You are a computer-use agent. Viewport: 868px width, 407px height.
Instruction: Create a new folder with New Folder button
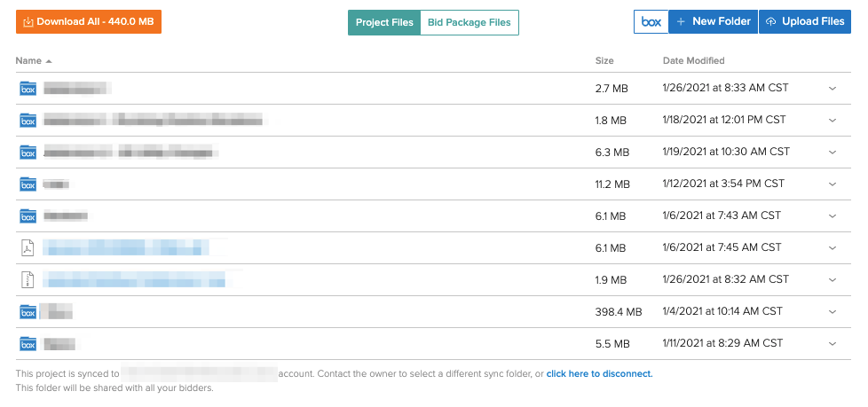[713, 22]
